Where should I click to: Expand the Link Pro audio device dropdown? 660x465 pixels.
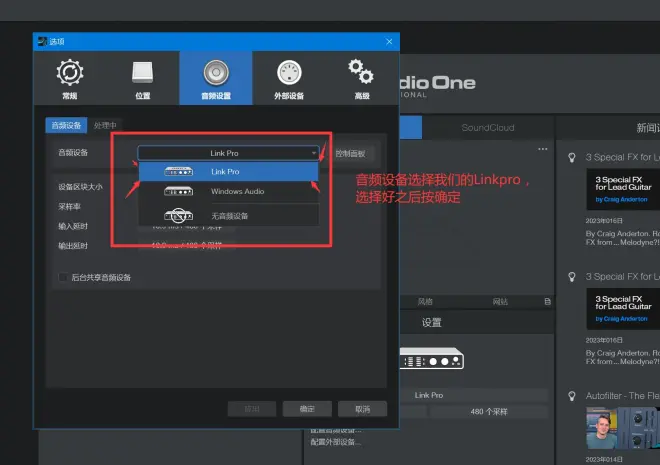click(229, 153)
